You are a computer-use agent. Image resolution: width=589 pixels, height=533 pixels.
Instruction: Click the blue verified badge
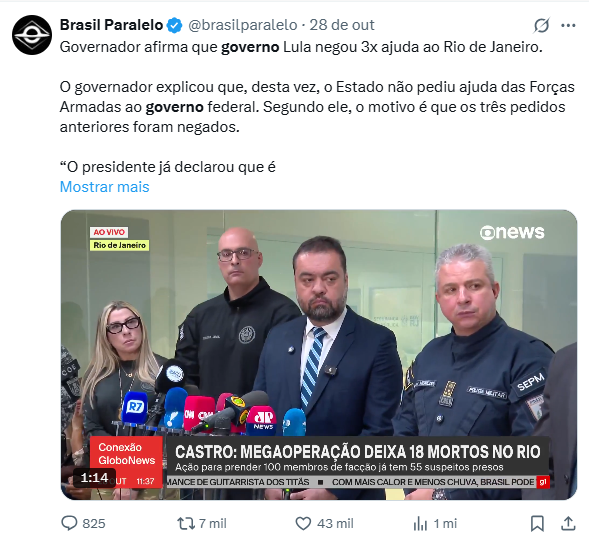click(174, 25)
